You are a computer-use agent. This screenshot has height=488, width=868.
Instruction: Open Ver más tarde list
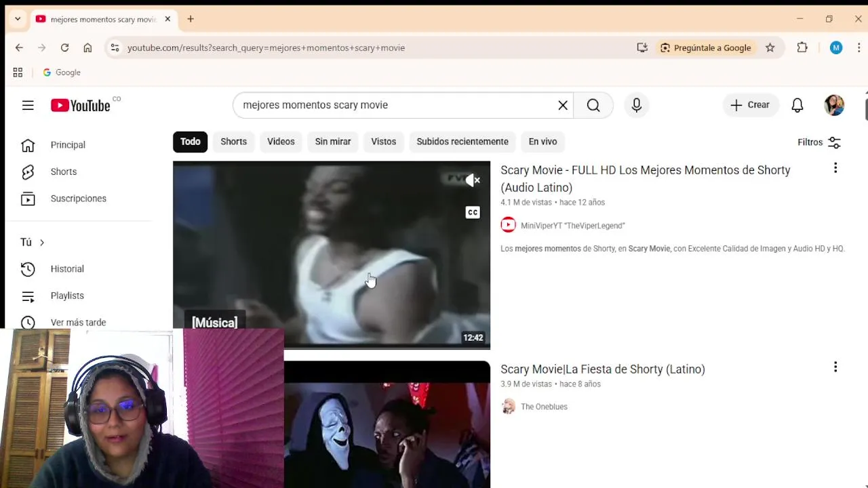coord(79,322)
